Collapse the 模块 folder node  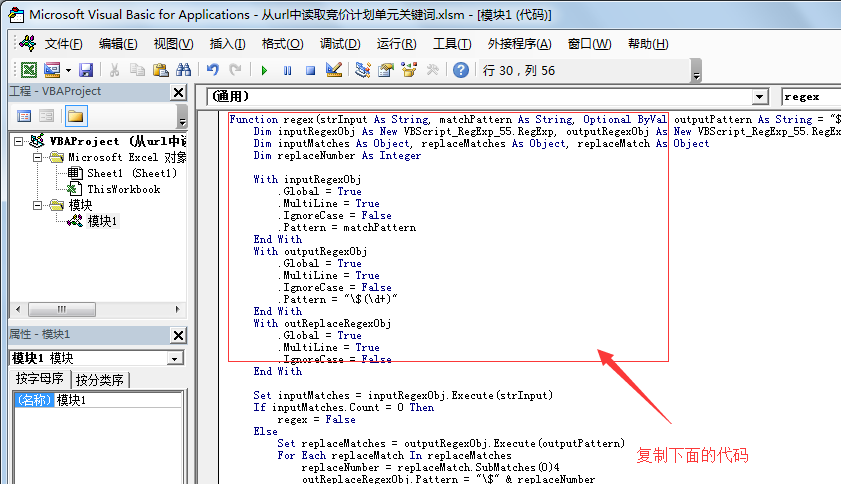pyautogui.click(x=37, y=206)
